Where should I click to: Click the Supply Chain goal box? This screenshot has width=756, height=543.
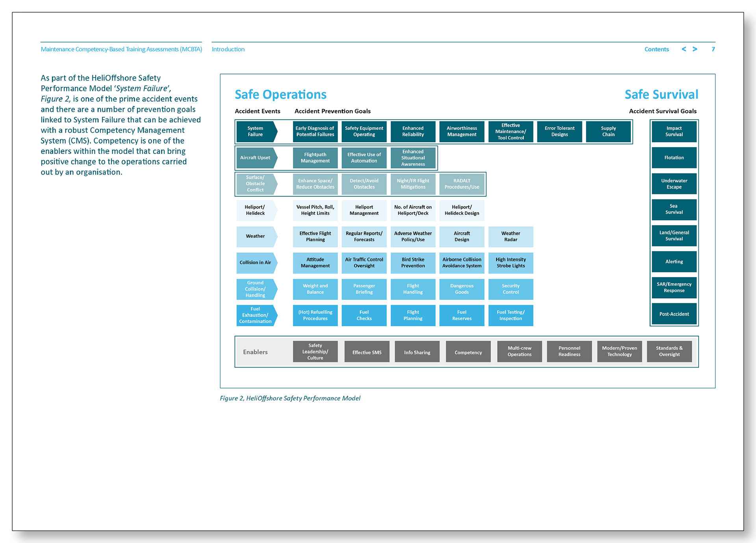pyautogui.click(x=608, y=131)
